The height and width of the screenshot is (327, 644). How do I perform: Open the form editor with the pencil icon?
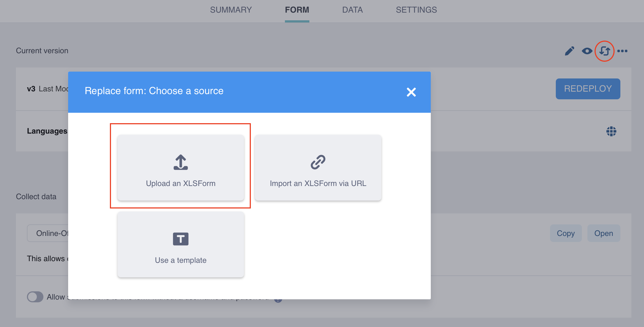pos(570,50)
